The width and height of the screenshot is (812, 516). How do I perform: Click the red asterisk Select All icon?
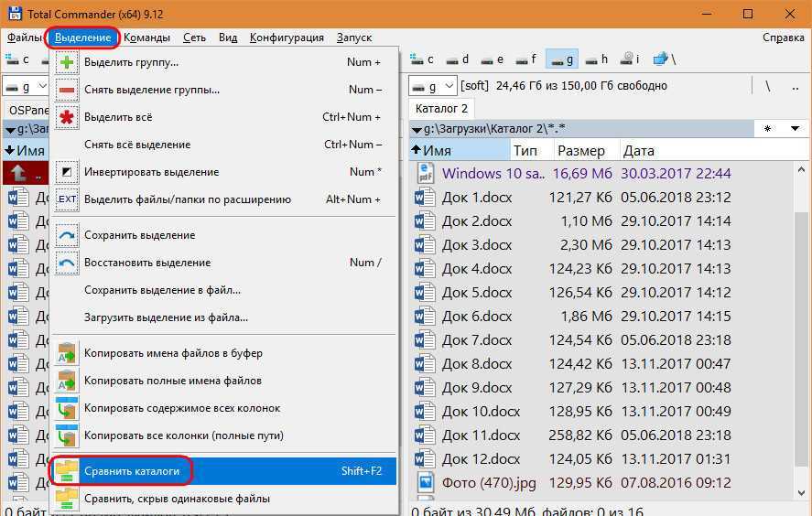pyautogui.click(x=68, y=117)
